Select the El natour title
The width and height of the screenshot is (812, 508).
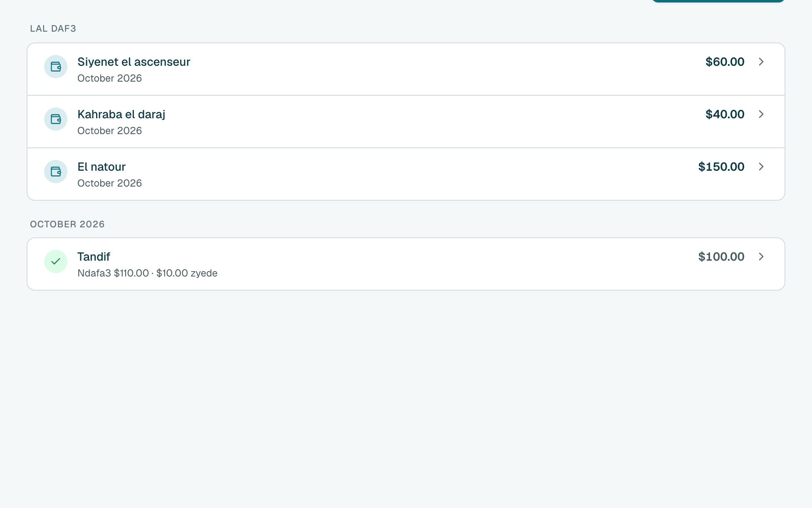[x=101, y=167]
